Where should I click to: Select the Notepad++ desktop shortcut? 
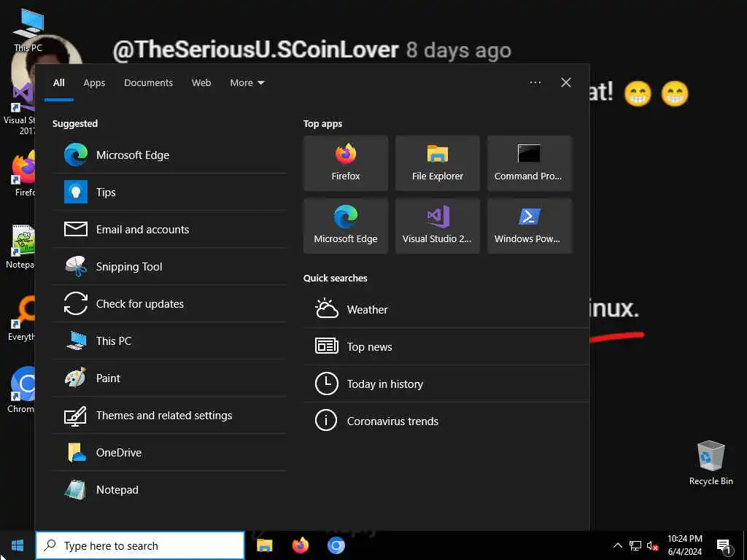(21, 246)
